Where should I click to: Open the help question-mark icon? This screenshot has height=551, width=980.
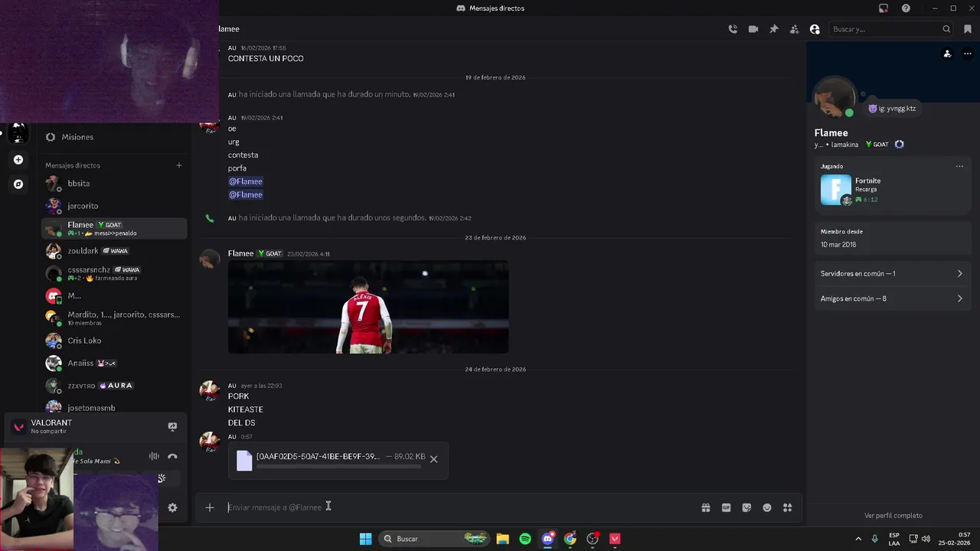pos(906,8)
